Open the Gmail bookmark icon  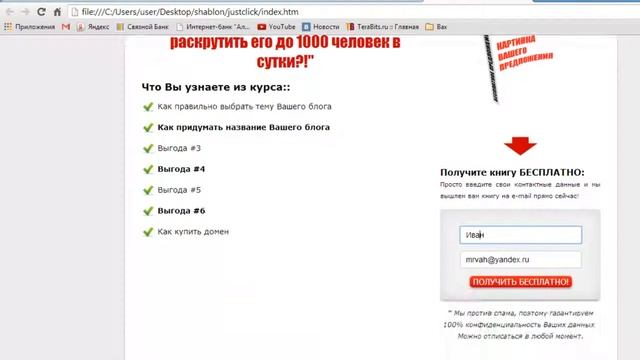click(66, 27)
